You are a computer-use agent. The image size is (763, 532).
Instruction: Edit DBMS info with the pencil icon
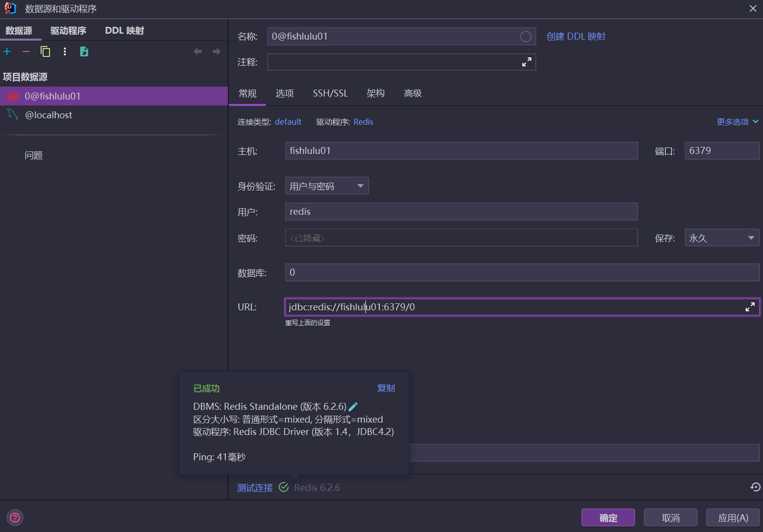[353, 407]
